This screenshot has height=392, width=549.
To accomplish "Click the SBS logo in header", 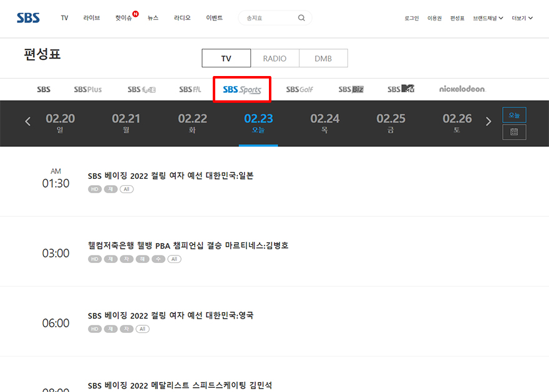I will [28, 18].
